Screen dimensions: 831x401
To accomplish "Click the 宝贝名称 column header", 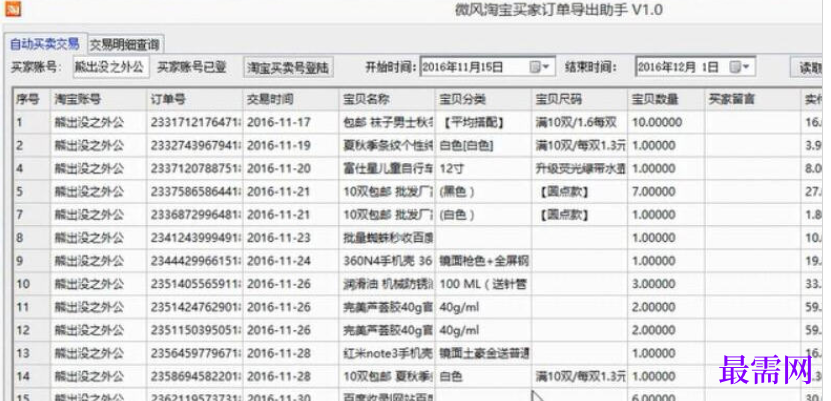I will tap(386, 99).
